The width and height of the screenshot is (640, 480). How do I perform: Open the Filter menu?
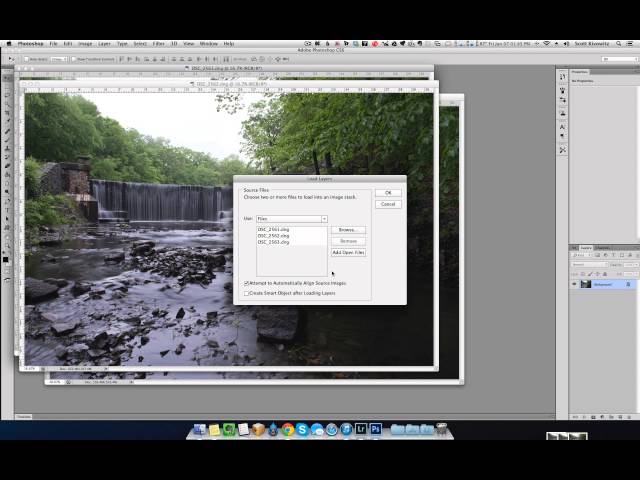tap(158, 44)
